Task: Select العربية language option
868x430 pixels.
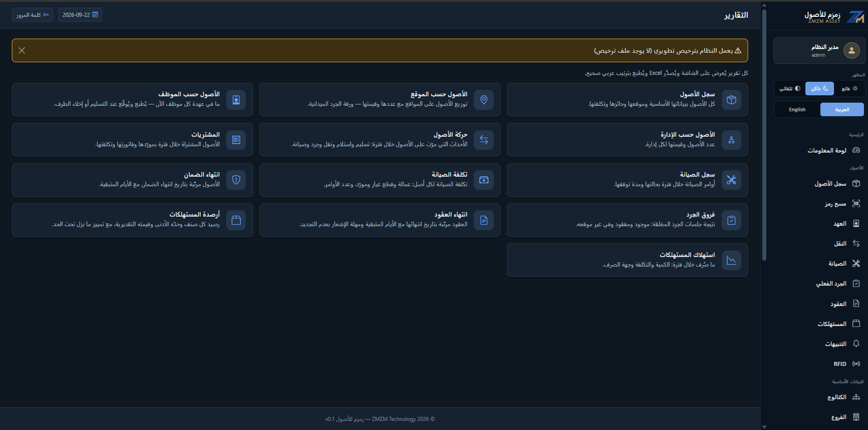Action: tap(842, 109)
